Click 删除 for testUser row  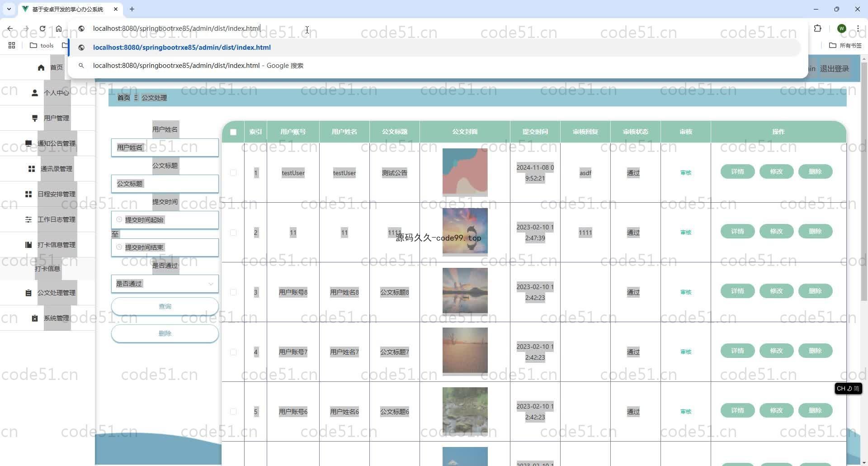pos(815,171)
